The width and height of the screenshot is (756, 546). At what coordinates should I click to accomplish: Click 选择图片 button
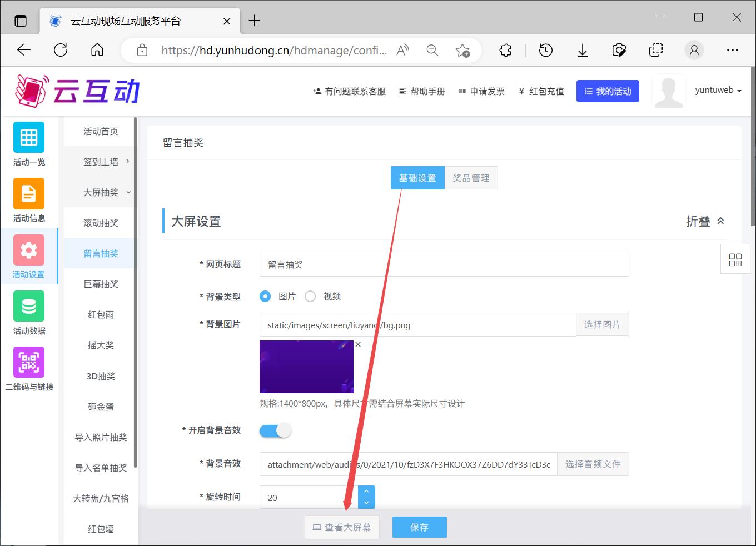602,324
